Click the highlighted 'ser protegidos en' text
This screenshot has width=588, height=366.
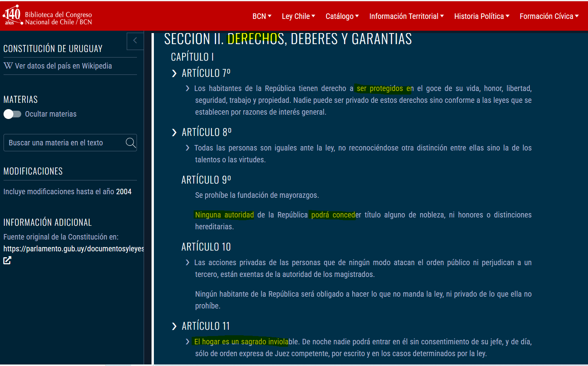(385, 88)
